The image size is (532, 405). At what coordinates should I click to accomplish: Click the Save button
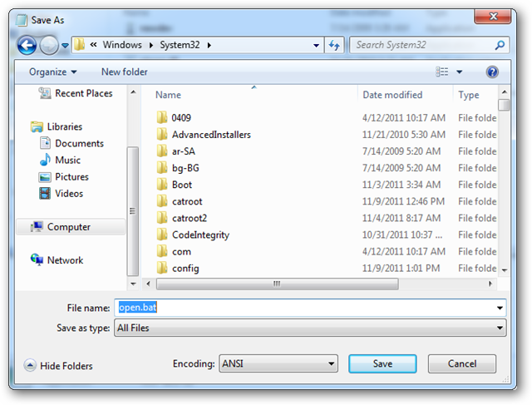382,364
